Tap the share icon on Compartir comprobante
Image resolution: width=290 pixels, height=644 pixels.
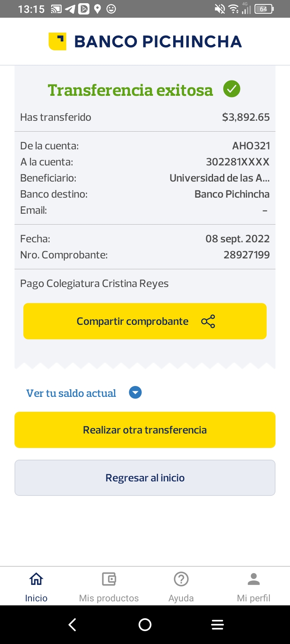pyautogui.click(x=208, y=321)
